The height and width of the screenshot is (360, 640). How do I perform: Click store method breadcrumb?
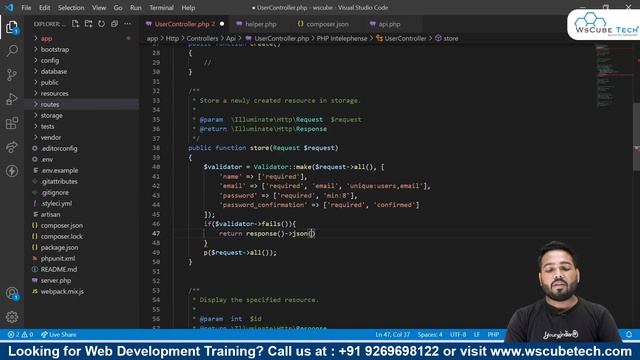click(x=447, y=38)
